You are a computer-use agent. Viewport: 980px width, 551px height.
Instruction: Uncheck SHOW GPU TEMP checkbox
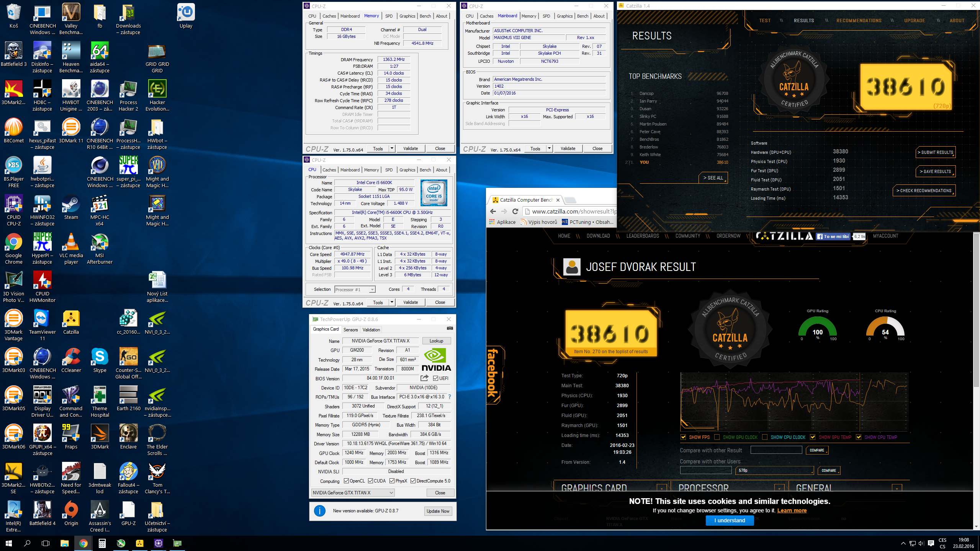click(x=813, y=437)
